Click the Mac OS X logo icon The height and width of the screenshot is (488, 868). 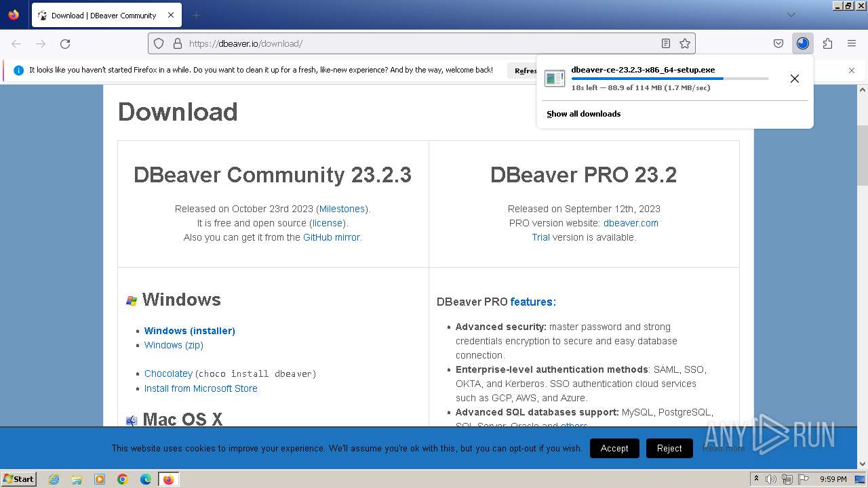coord(132,420)
